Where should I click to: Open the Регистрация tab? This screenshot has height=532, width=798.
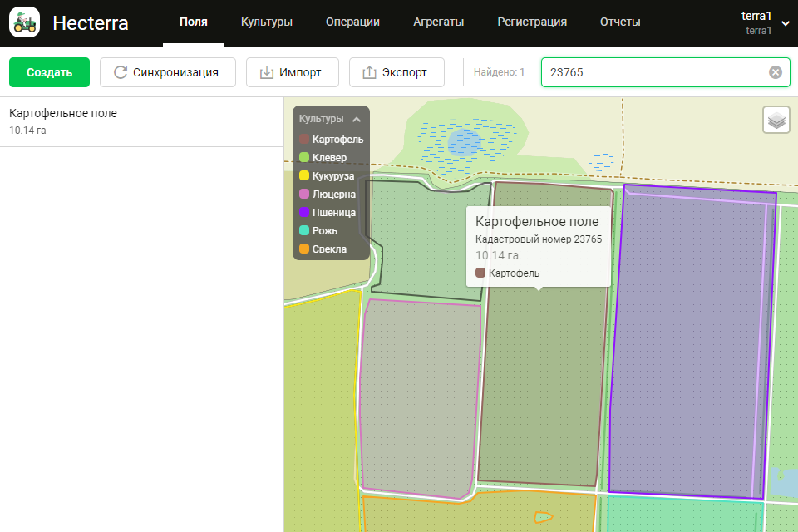532,22
